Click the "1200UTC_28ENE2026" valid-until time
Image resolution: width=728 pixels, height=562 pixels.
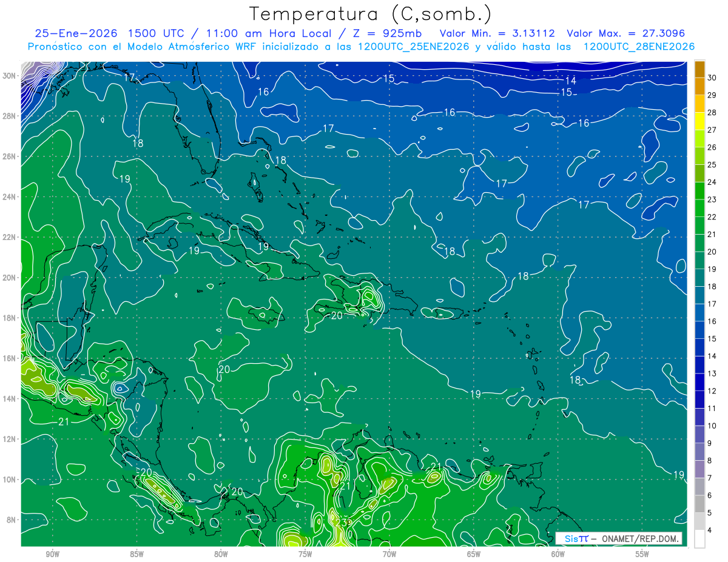tap(639, 47)
